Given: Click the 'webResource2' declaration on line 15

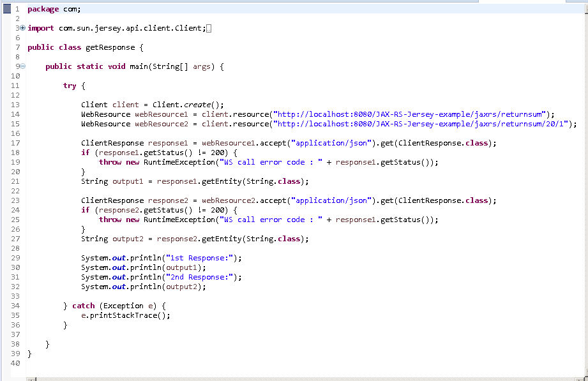Looking at the screenshot, I should [162, 124].
